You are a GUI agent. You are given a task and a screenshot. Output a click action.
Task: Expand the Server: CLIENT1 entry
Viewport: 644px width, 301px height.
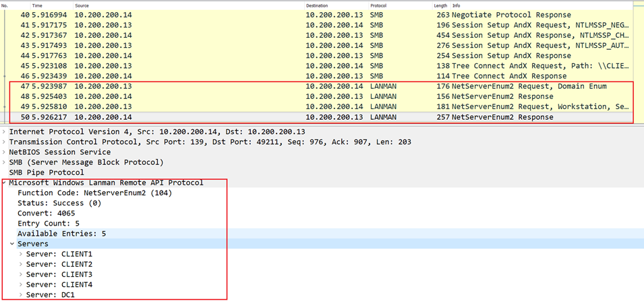(x=21, y=254)
